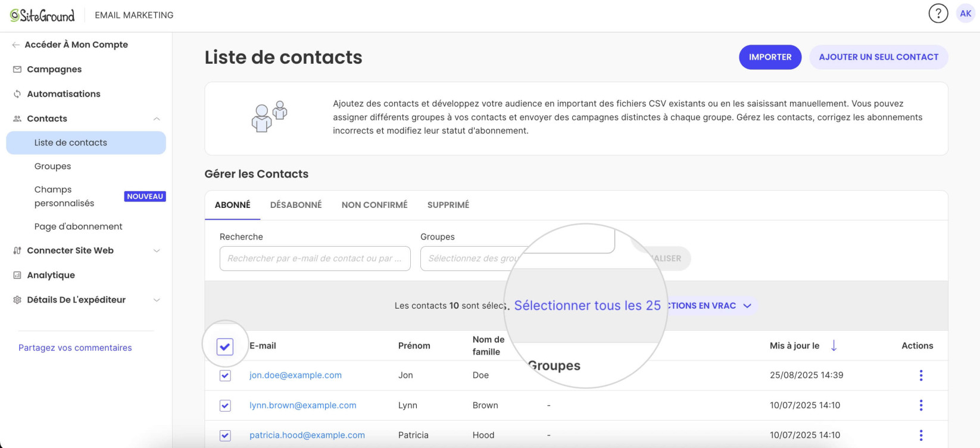Image resolution: width=980 pixels, height=448 pixels.
Task: Switch to the SUPPRIMÉ tab
Action: pos(448,205)
